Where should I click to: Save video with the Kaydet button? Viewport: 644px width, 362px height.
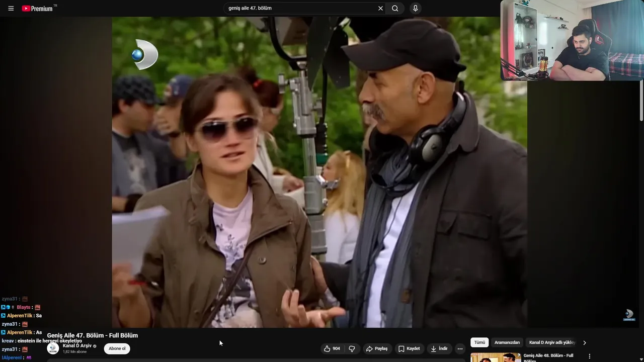409,348
